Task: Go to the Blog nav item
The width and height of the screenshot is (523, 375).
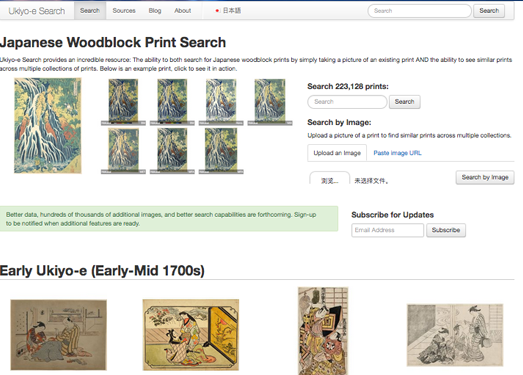Action: [x=155, y=11]
